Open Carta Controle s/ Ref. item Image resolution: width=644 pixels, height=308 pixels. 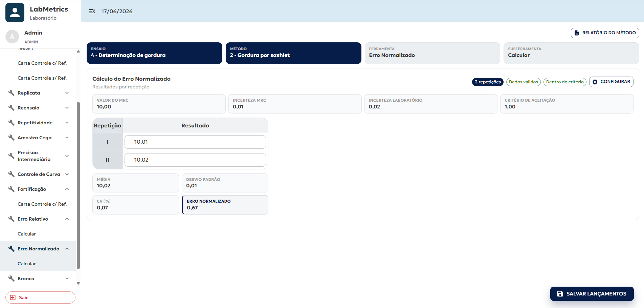(x=42, y=78)
